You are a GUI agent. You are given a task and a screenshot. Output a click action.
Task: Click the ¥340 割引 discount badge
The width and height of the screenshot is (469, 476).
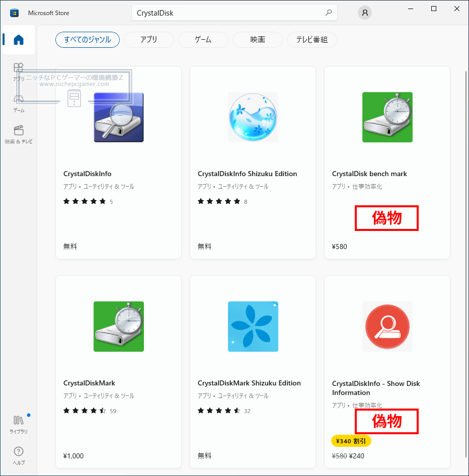(x=351, y=441)
